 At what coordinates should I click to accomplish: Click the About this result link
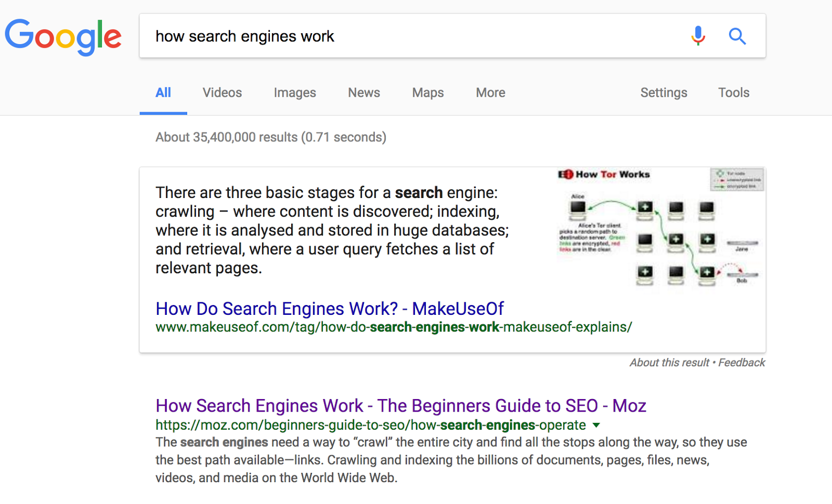point(669,362)
